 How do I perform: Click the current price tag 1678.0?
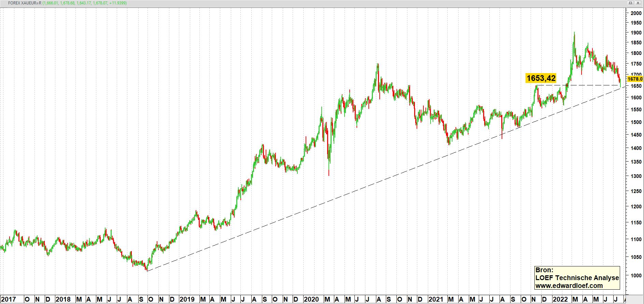(x=635, y=79)
